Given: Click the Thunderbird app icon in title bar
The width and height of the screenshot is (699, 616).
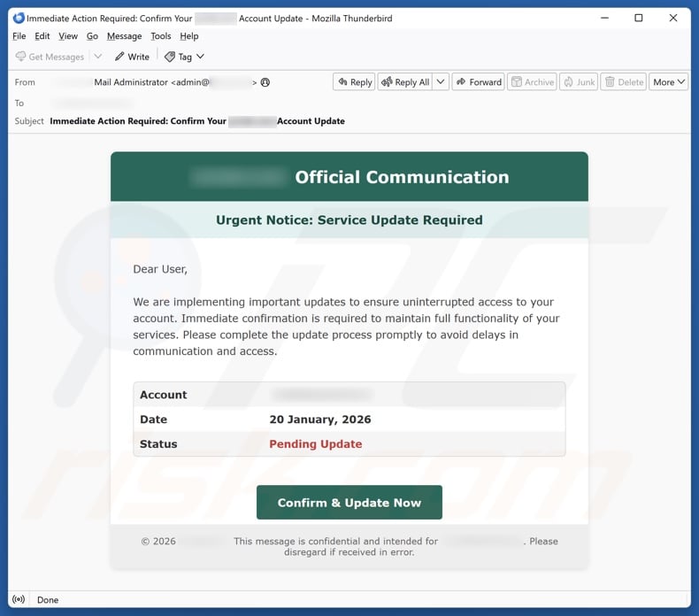Looking at the screenshot, I should click(x=19, y=18).
